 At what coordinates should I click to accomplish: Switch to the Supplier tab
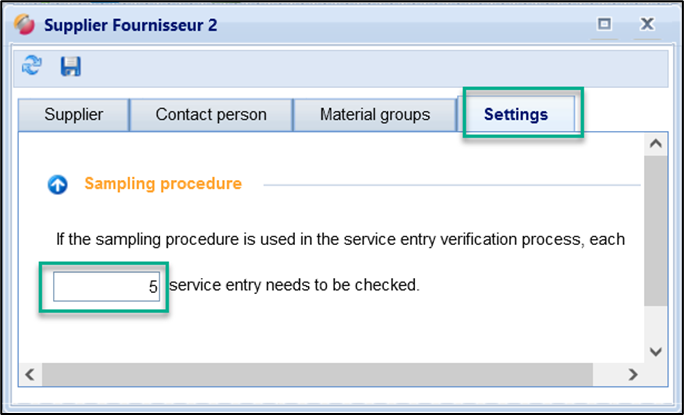pos(73,114)
